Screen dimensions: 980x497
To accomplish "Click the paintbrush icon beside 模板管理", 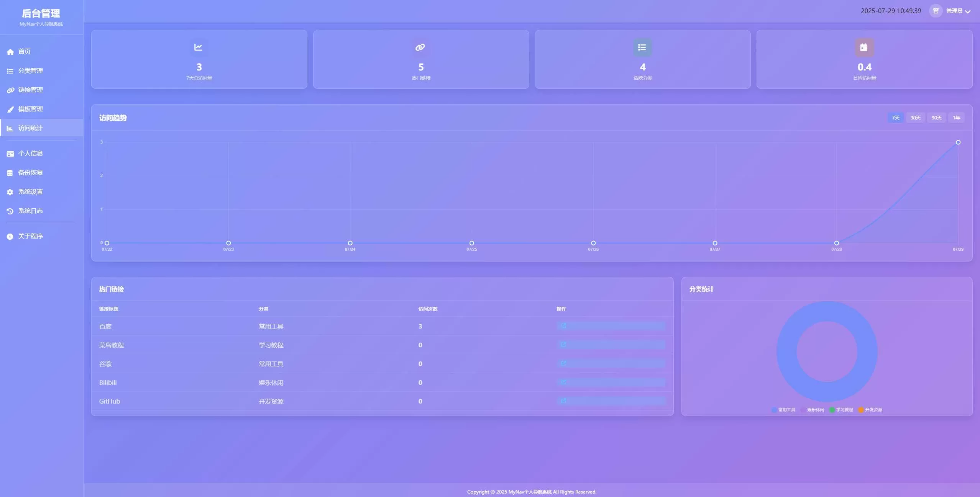I will [x=10, y=109].
